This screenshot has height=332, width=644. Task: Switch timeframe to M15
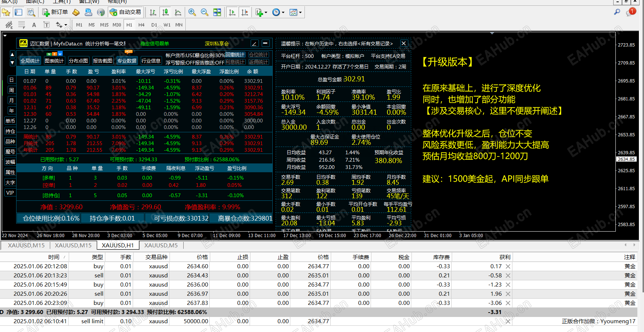[x=104, y=25]
